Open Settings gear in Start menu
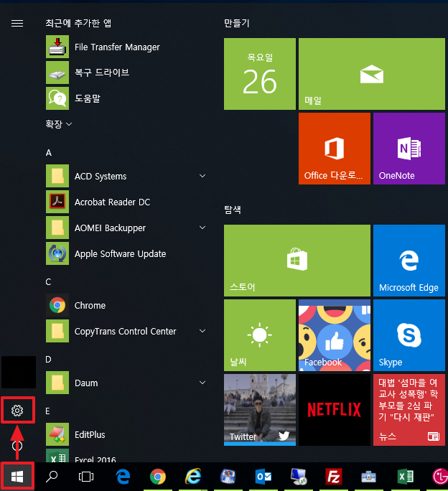This screenshot has height=491, width=448. [17, 410]
